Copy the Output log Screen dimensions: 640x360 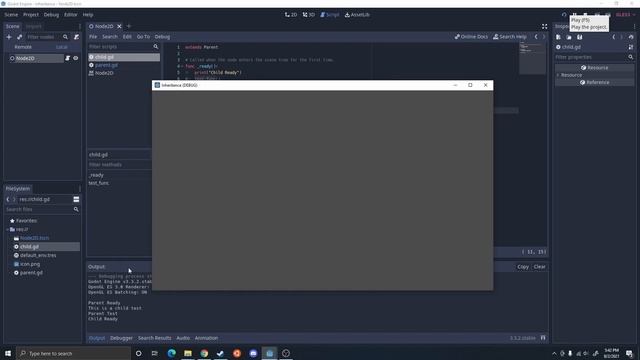[x=523, y=267]
